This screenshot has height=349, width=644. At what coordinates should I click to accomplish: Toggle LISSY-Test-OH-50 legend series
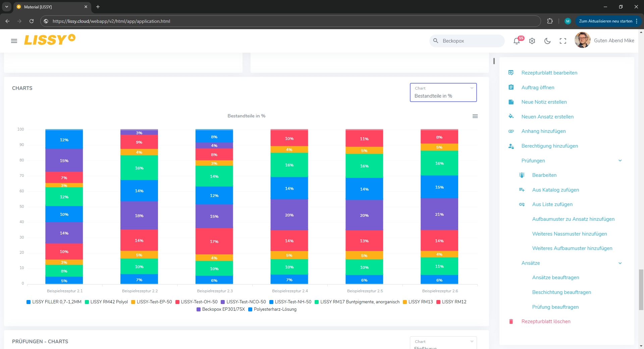point(197,302)
